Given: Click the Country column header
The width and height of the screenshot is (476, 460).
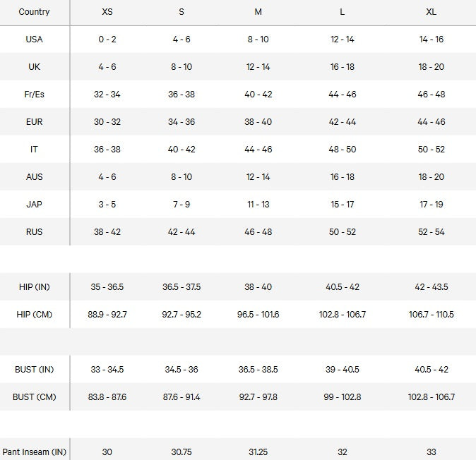Looking at the screenshot, I should [x=34, y=12].
